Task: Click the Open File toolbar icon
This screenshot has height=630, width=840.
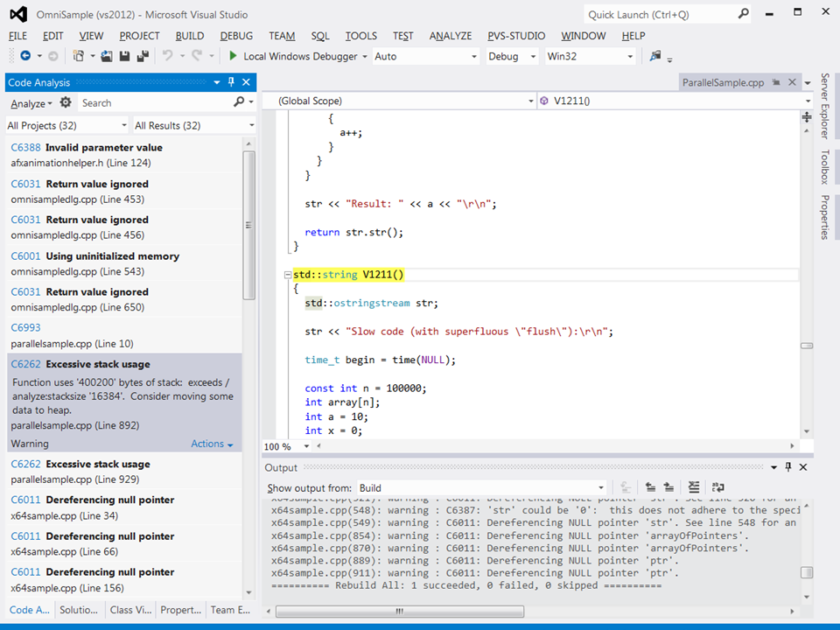Action: pyautogui.click(x=107, y=56)
